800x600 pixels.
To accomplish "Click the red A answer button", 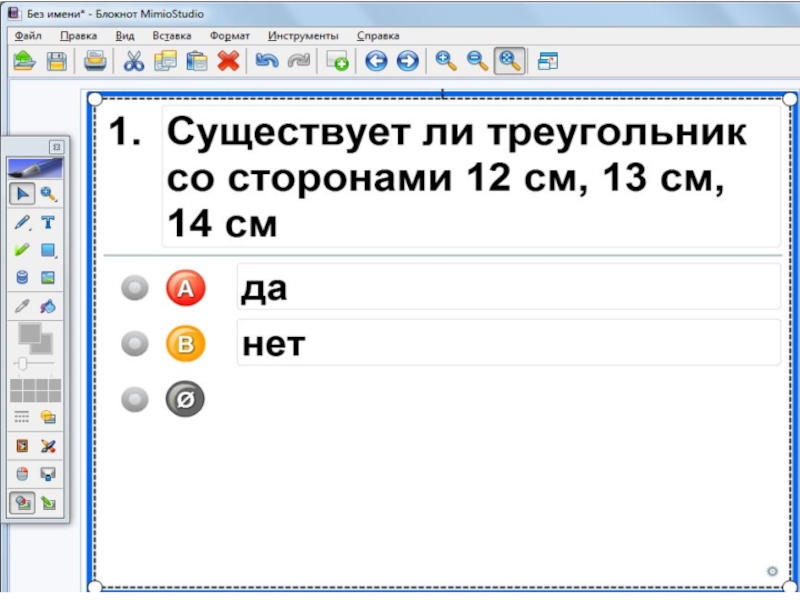I will point(186,288).
